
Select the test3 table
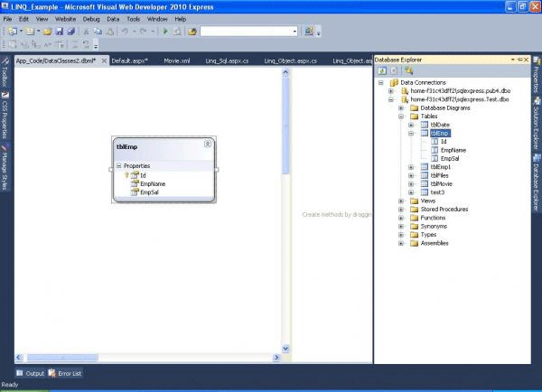point(437,192)
